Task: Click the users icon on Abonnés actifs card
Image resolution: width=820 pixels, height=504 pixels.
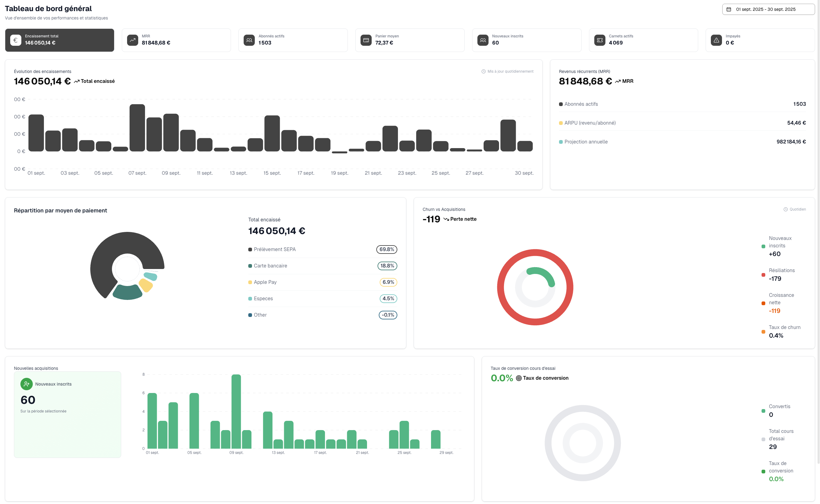Action: 249,40
